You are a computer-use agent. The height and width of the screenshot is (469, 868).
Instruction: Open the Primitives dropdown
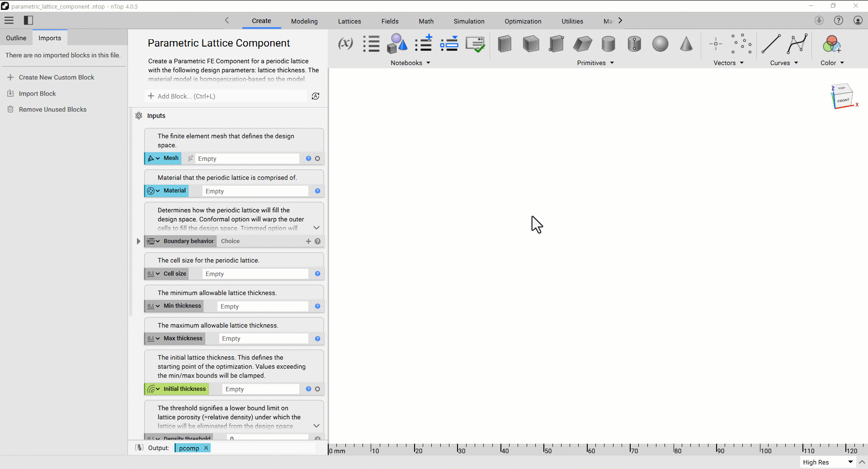595,63
